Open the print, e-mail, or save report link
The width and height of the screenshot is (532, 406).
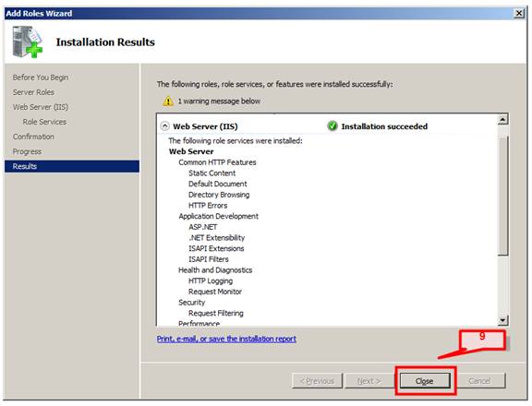[226, 339]
